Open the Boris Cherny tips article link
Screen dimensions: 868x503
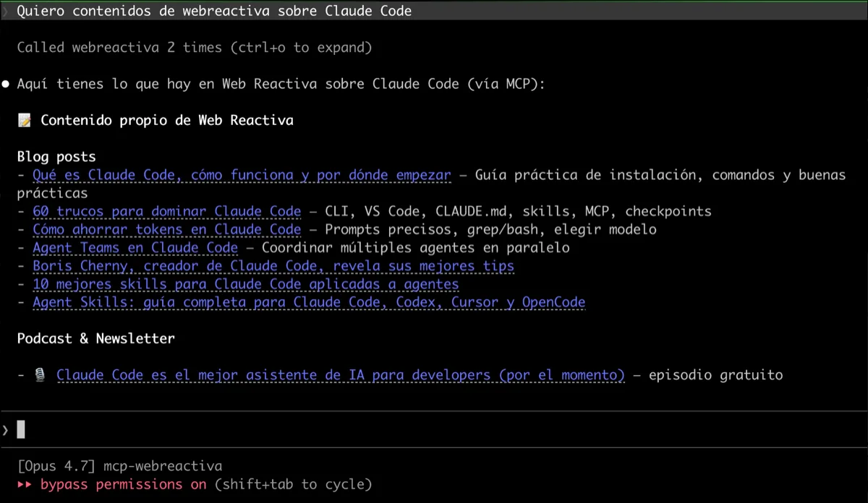[273, 265]
